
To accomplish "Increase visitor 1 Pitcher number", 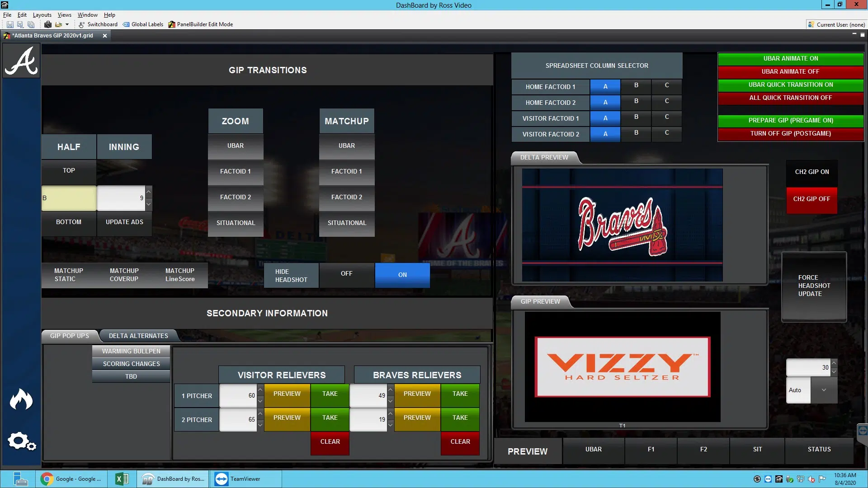I will pos(260,389).
